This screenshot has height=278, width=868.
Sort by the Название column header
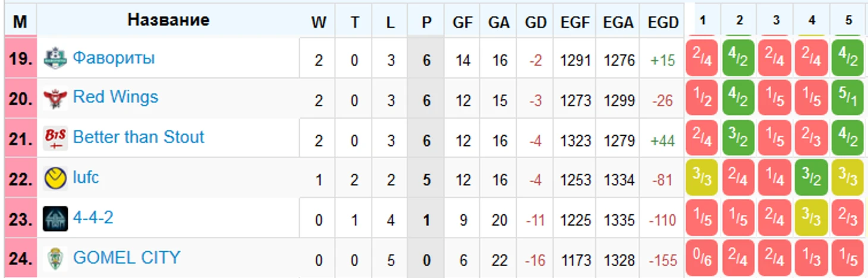pos(168,20)
